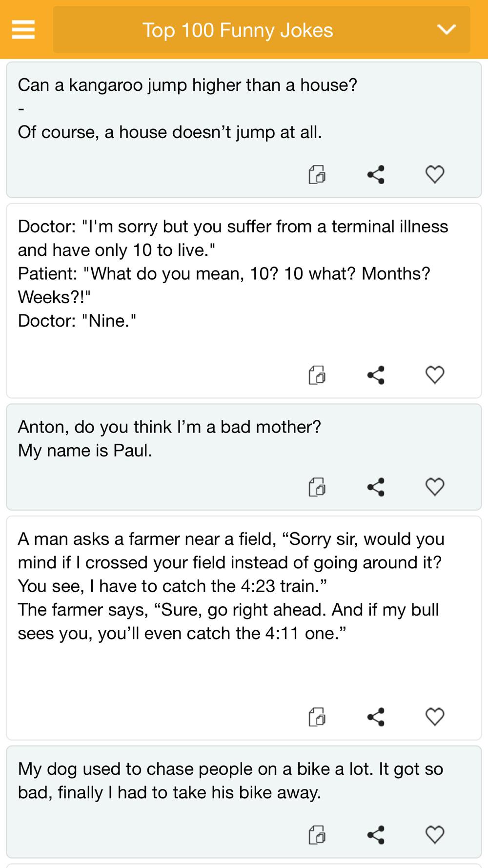The height and width of the screenshot is (868, 488).
Task: Select the farmer 4:23 train joke text
Action: pyautogui.click(x=230, y=586)
